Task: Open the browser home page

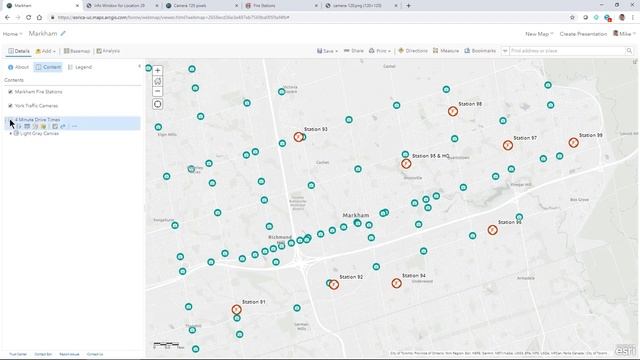Action: click(39, 18)
